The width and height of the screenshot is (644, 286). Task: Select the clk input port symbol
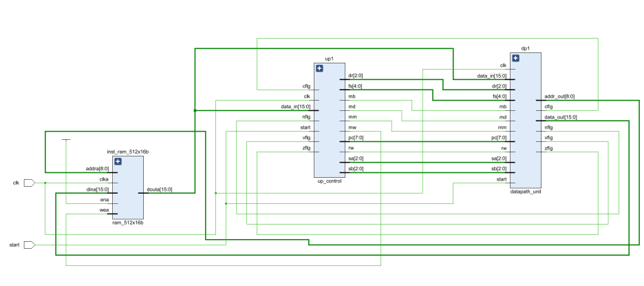pos(30,183)
